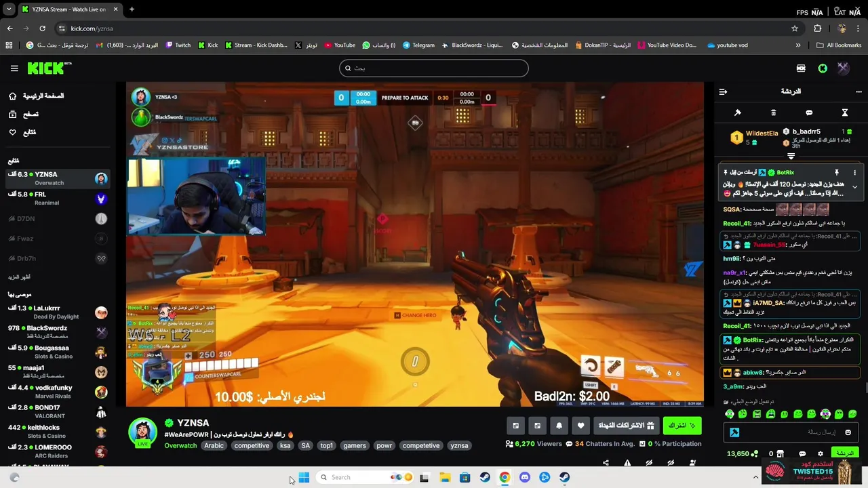Select YZNSA channel in sidebar
868x488 pixels.
pyautogui.click(x=58, y=179)
